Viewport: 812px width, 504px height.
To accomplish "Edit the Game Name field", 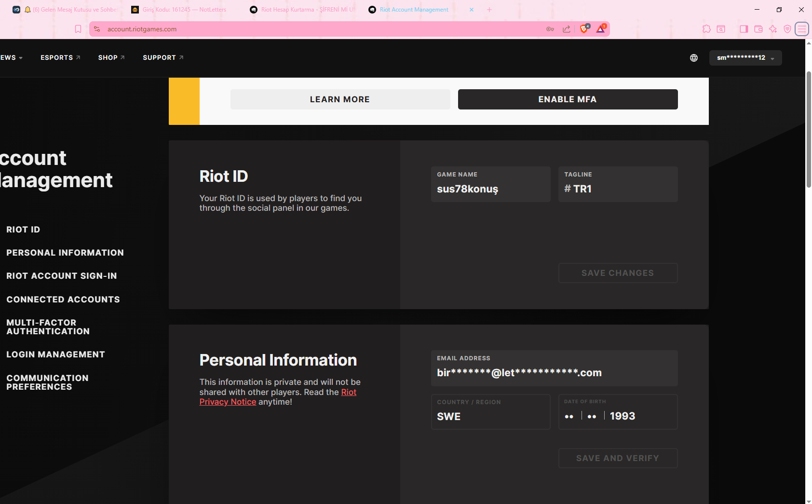I will [x=491, y=184].
